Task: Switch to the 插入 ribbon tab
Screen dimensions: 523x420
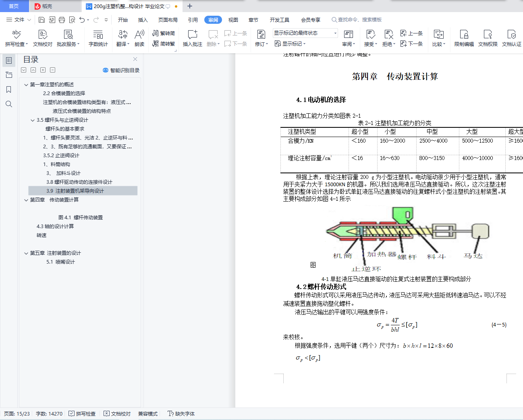Action: click(x=143, y=20)
